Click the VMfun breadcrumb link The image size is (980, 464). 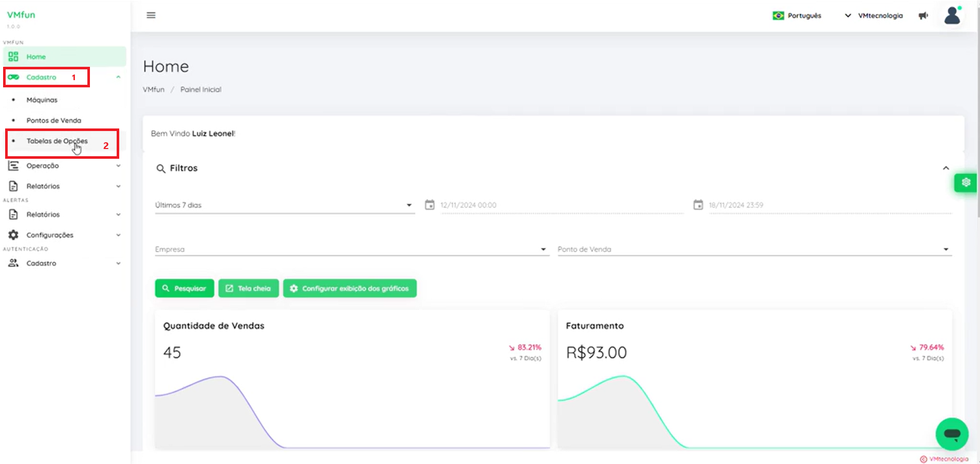coord(154,89)
